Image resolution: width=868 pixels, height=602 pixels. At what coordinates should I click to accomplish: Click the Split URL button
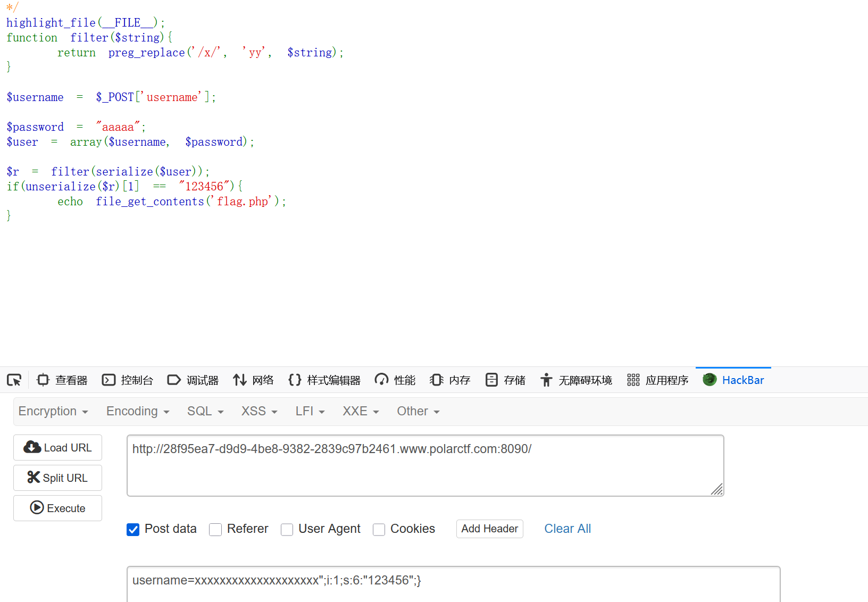(57, 478)
